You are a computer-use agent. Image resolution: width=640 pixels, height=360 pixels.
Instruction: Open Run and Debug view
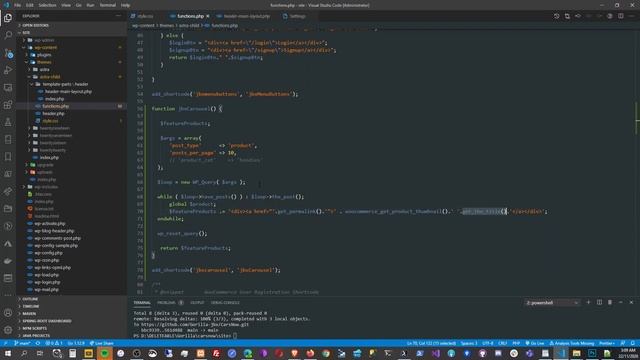8,70
